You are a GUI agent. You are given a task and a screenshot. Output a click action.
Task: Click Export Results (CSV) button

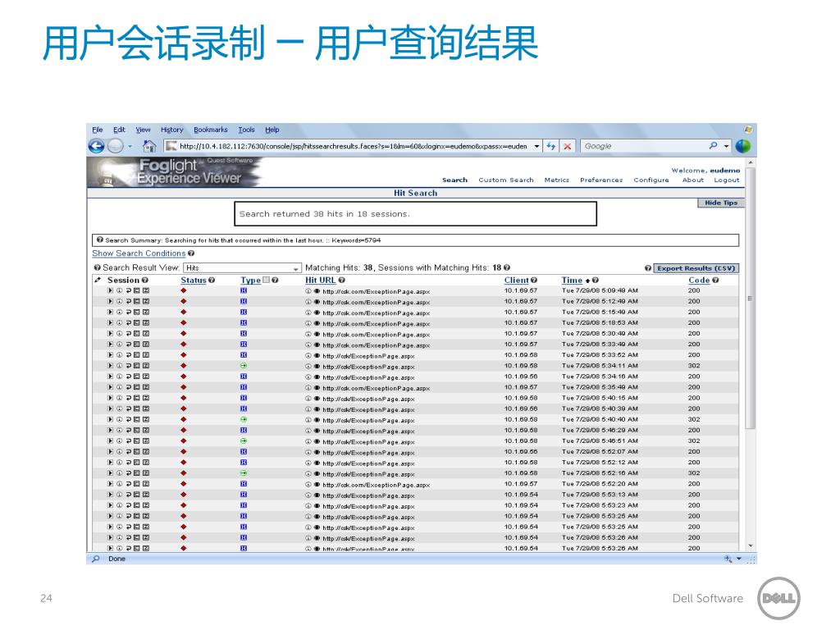(696, 268)
